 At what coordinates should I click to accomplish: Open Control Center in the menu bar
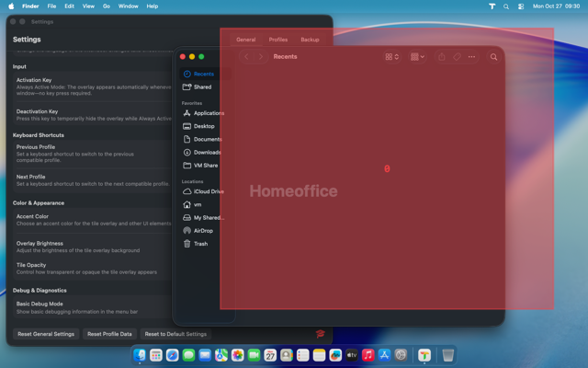tap(521, 6)
